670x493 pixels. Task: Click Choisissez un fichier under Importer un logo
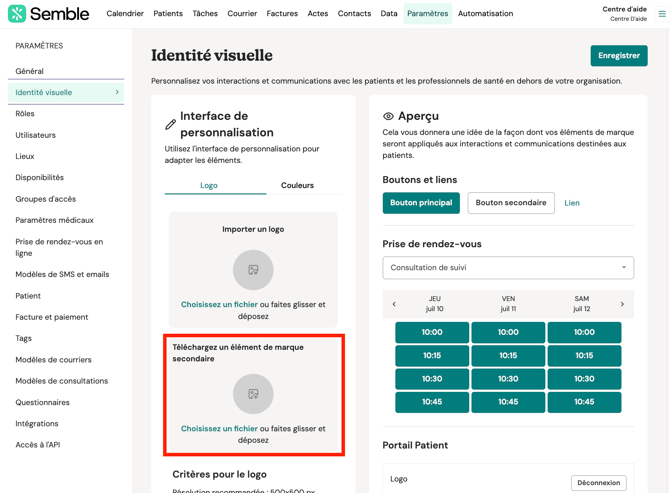coord(219,304)
